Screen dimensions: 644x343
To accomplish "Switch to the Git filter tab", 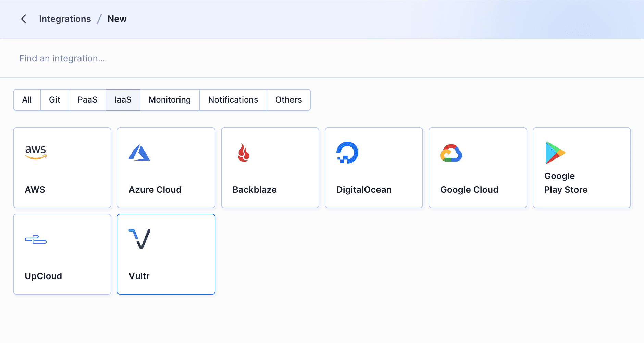I will tap(55, 100).
